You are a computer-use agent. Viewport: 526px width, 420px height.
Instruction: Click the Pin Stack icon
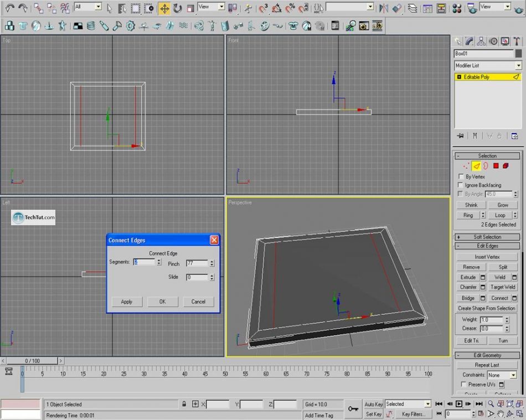coord(460,136)
